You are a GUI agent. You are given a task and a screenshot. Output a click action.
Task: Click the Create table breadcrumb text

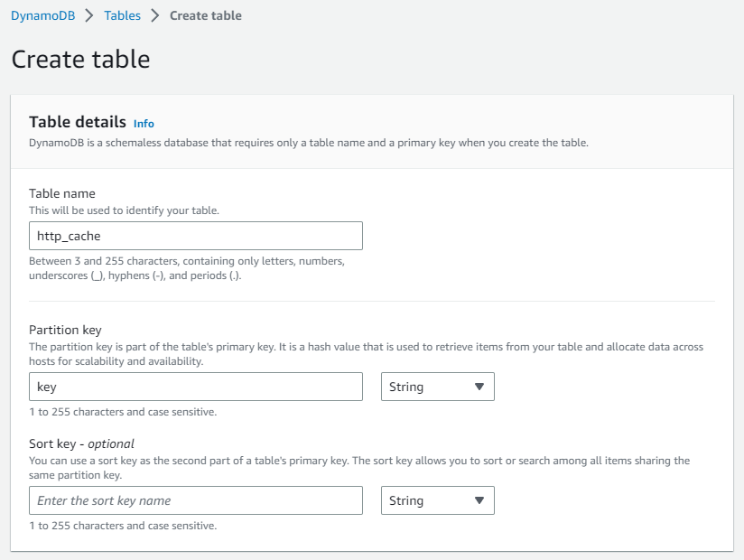tap(206, 15)
